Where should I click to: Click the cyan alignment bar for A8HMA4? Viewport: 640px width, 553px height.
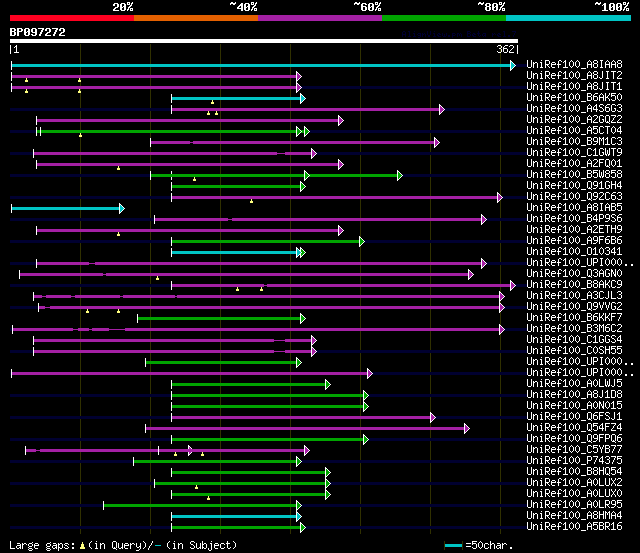tap(236, 517)
